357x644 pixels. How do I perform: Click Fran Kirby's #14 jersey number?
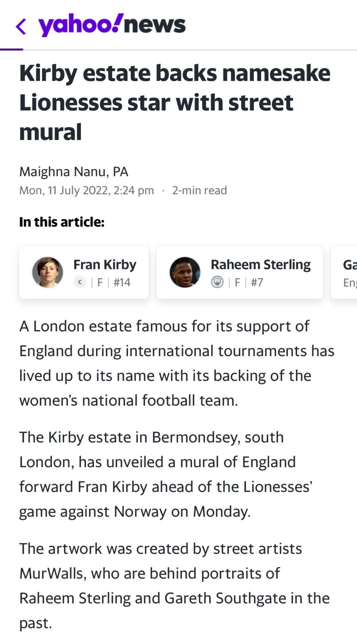click(x=122, y=282)
